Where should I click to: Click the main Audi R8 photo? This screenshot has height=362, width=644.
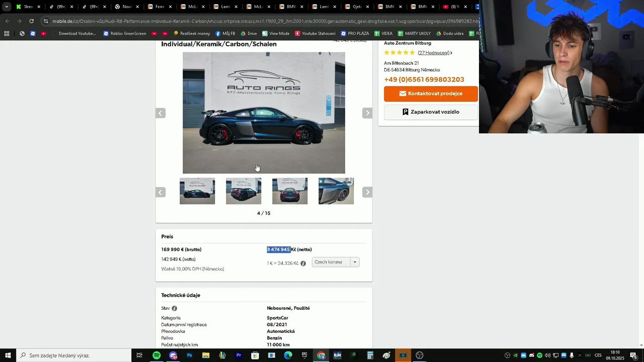coord(264,113)
